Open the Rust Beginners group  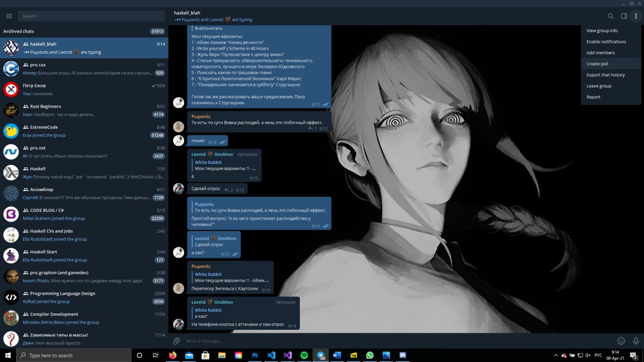pos(84,110)
